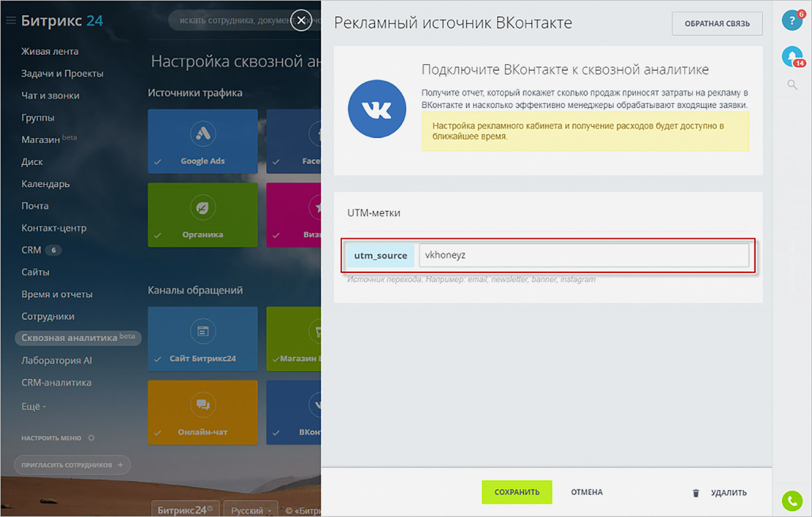
Task: Open Магазин beta menu item
Action: tap(49, 139)
